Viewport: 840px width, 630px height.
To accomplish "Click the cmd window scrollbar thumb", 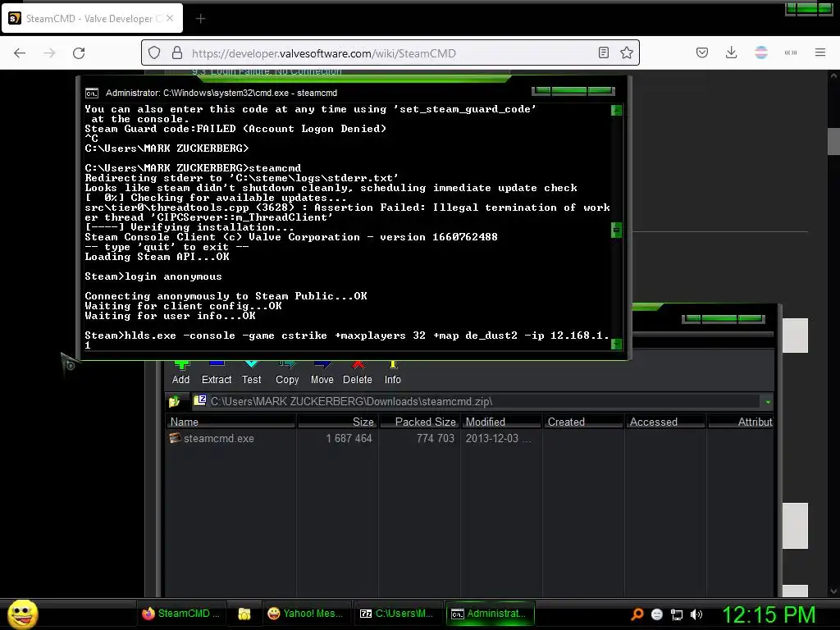I will tap(616, 230).
